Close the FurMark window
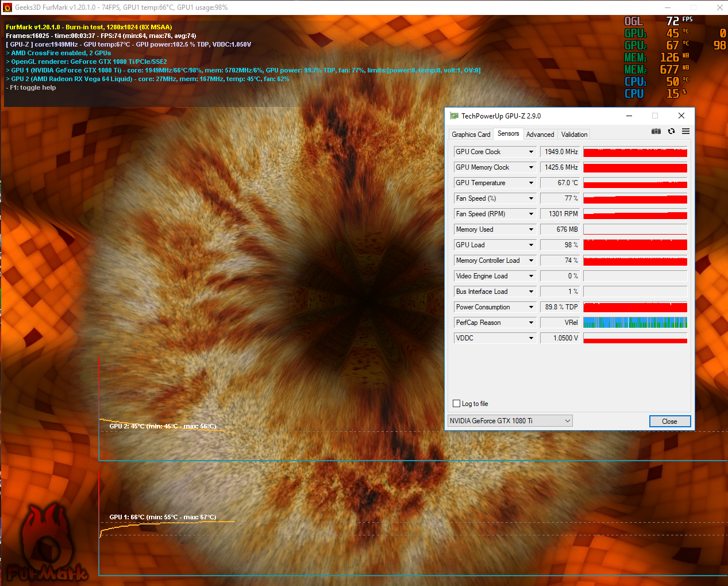 pos(719,7)
